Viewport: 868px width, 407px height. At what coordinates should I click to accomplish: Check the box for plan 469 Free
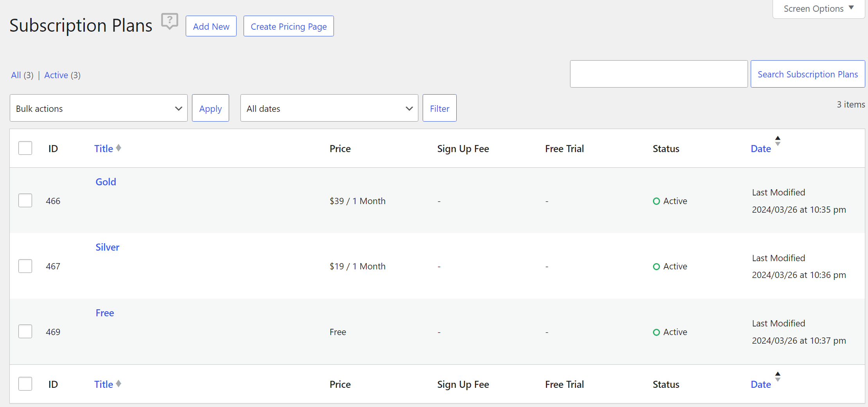click(25, 332)
